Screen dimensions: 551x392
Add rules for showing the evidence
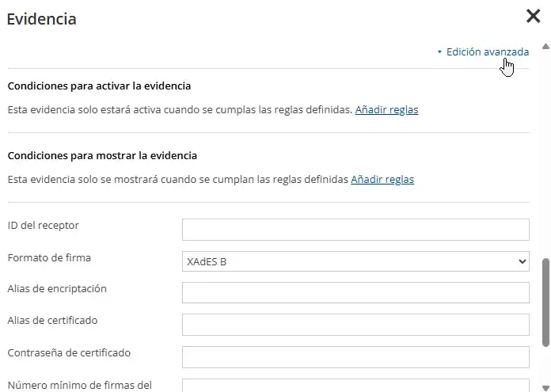click(x=382, y=179)
